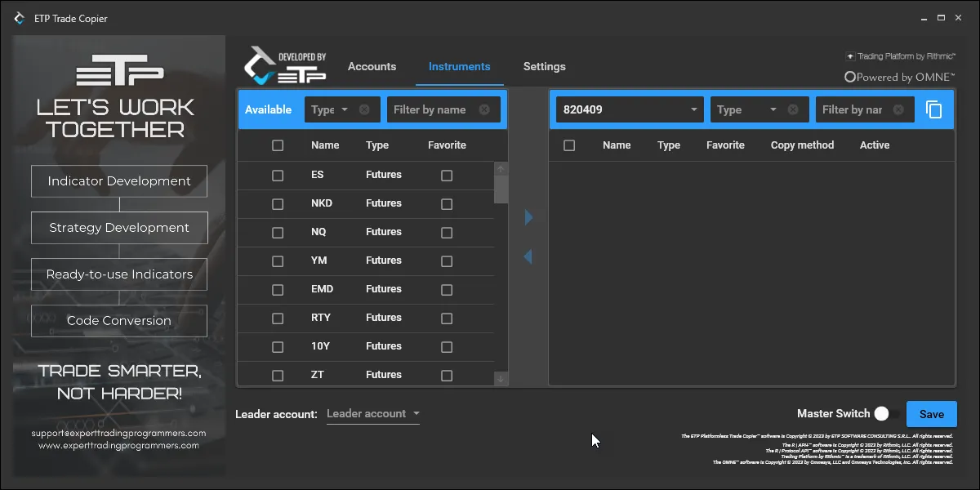Switch to the Settings tab
The image size is (980, 490).
545,66
